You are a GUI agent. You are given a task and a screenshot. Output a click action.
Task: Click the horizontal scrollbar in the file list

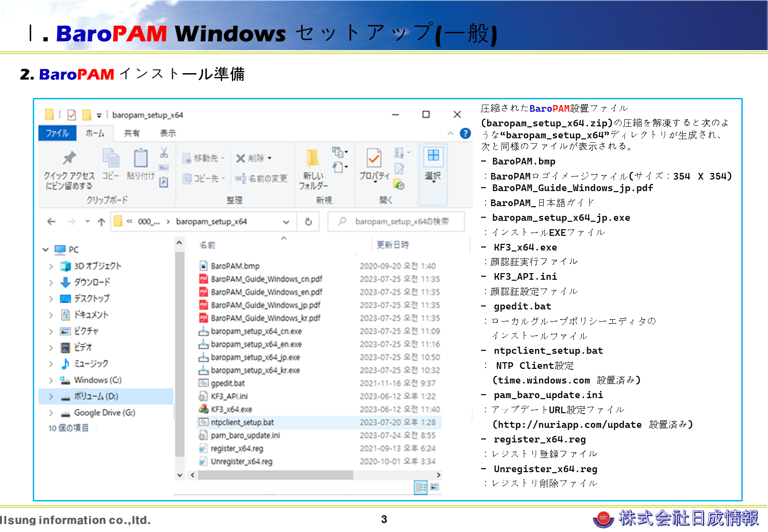[276, 475]
